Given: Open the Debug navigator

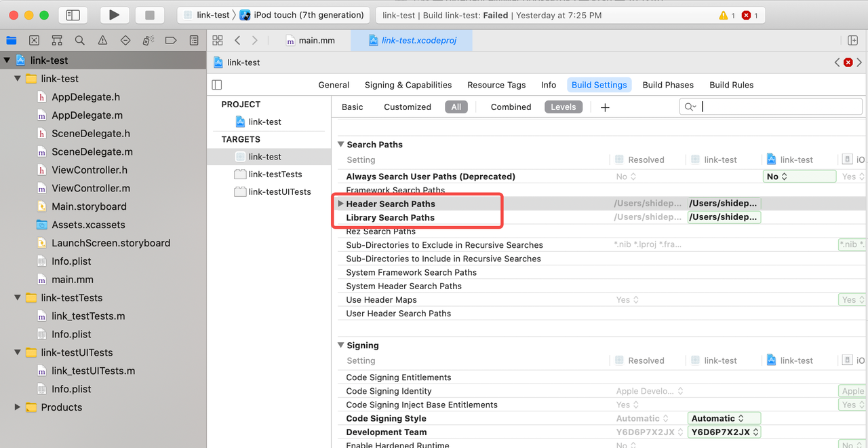Looking at the screenshot, I should [148, 40].
